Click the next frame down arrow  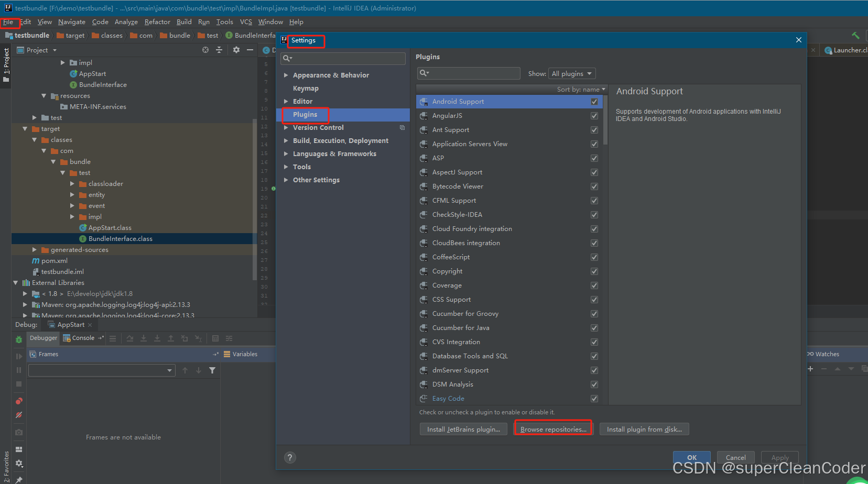199,370
